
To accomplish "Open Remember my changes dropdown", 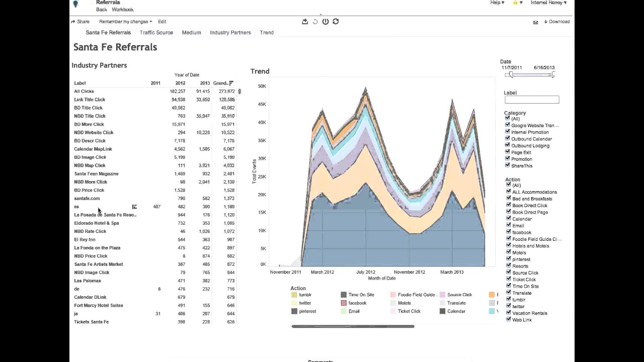I will (125, 22).
